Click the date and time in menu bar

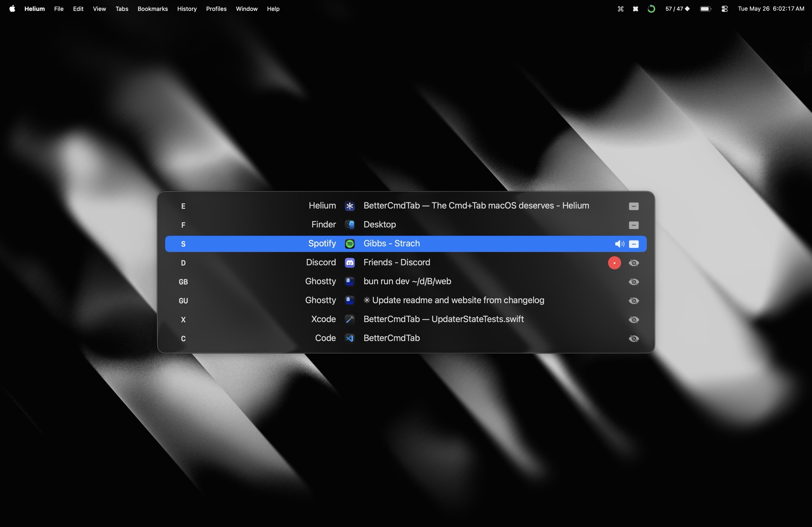point(771,9)
